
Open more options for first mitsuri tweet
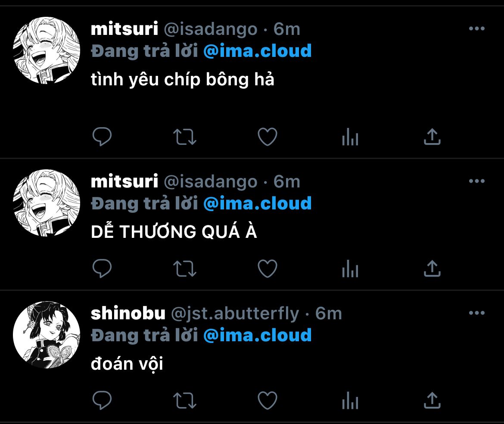(477, 28)
